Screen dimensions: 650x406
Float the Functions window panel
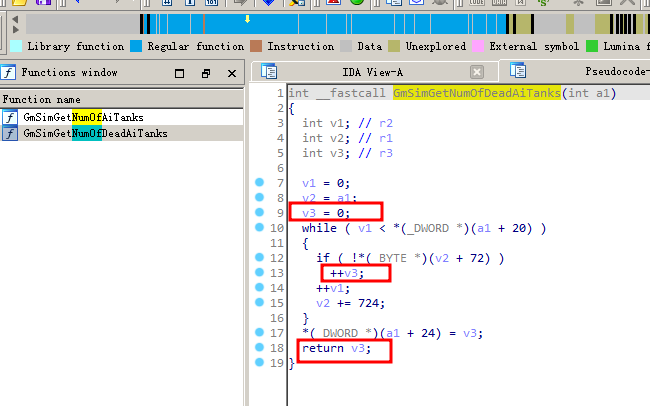(206, 73)
